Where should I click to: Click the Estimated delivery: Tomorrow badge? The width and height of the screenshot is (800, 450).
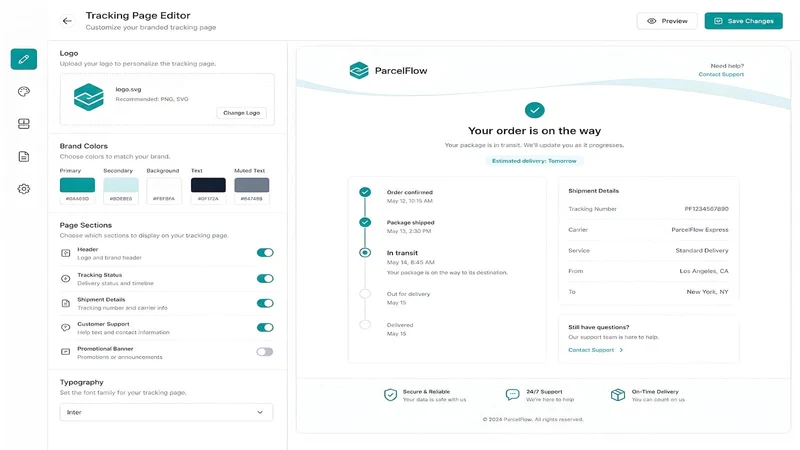pyautogui.click(x=534, y=161)
